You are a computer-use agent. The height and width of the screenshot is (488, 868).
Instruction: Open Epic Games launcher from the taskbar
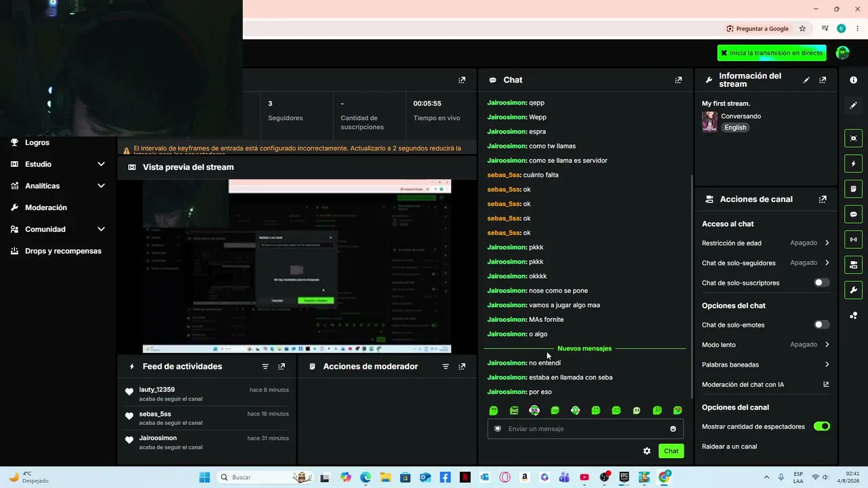(624, 477)
